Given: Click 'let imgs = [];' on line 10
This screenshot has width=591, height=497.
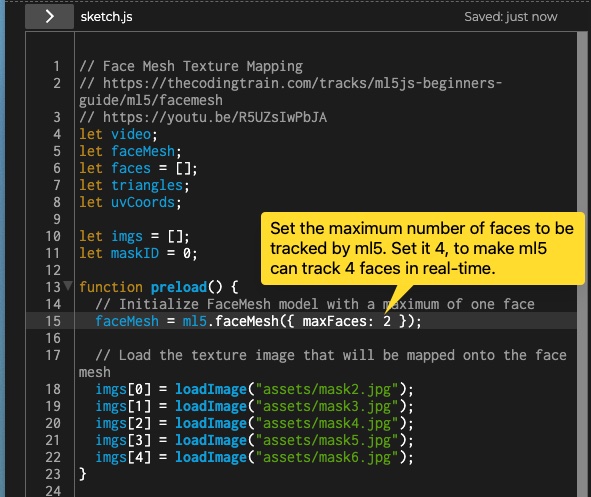Looking at the screenshot, I should 135,236.
